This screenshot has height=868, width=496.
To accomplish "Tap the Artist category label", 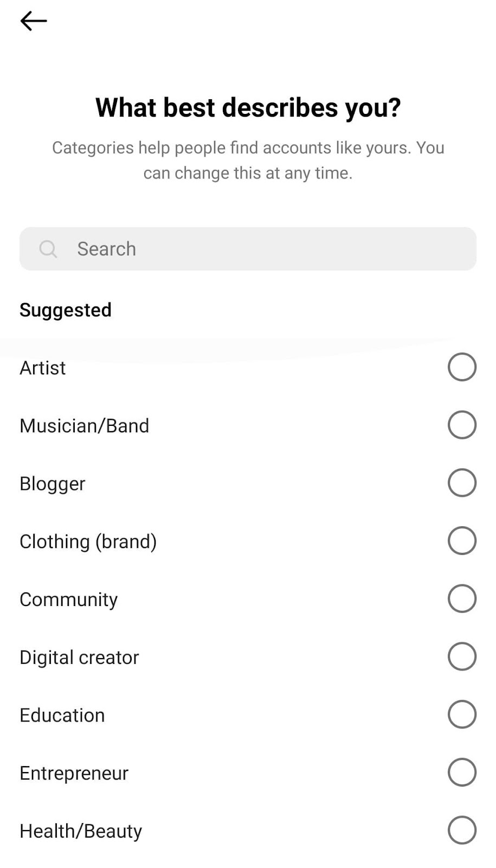I will tap(43, 368).
